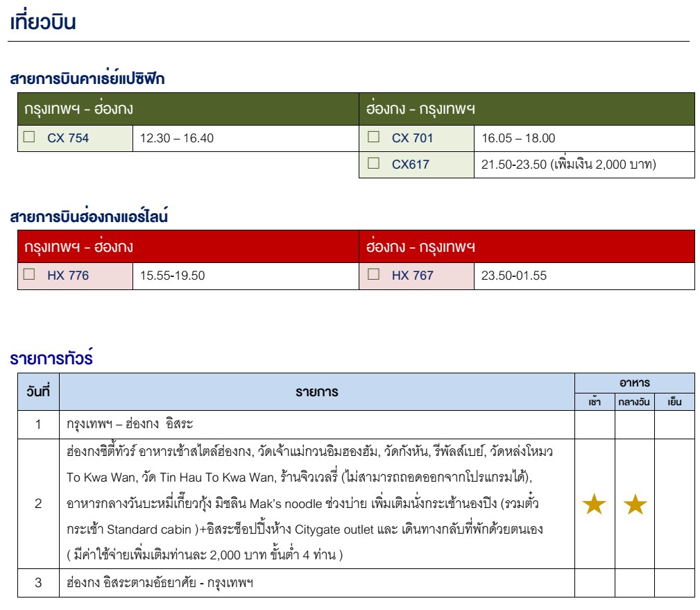Click the time 12.30 – 16.40
Viewport: 700px width, 610px height.
pyautogui.click(x=177, y=138)
